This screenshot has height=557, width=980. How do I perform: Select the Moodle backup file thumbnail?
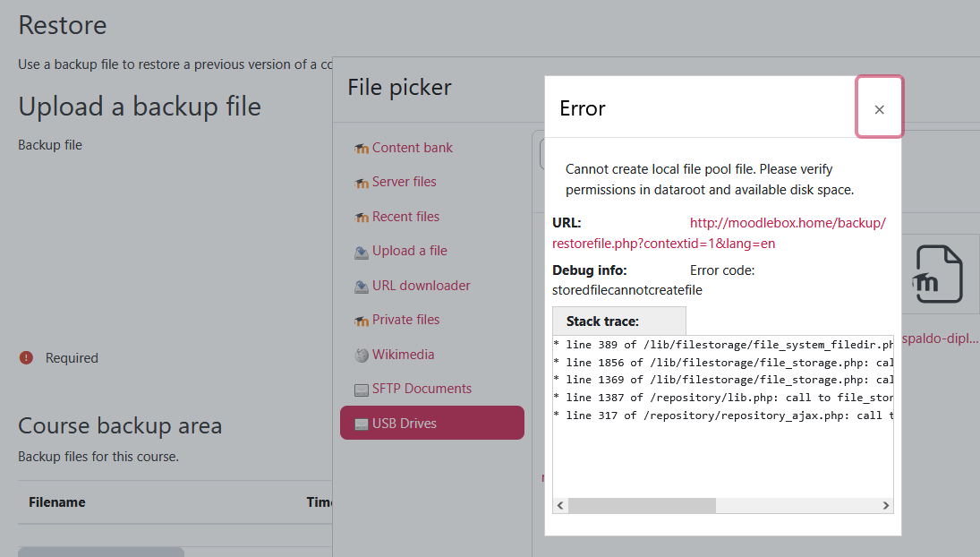coord(939,274)
